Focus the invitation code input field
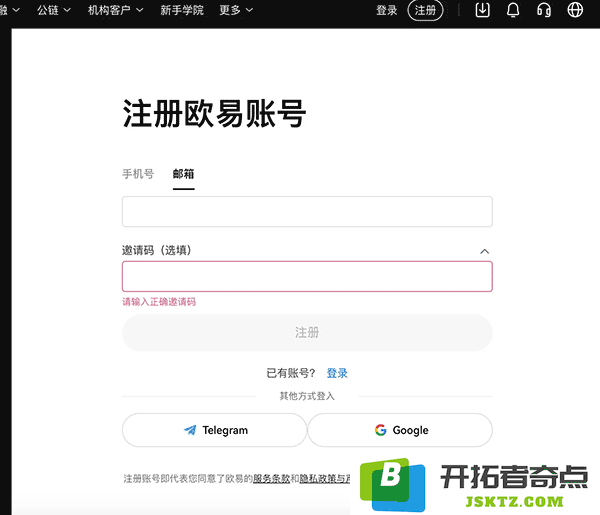 pyautogui.click(x=307, y=276)
